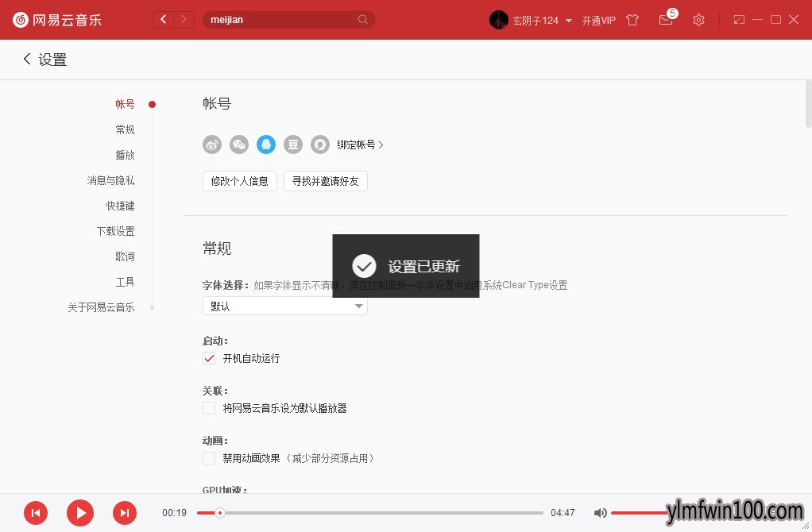The image size is (812, 532).
Task: Select 工具 in settings sidebar
Action: 125,282
